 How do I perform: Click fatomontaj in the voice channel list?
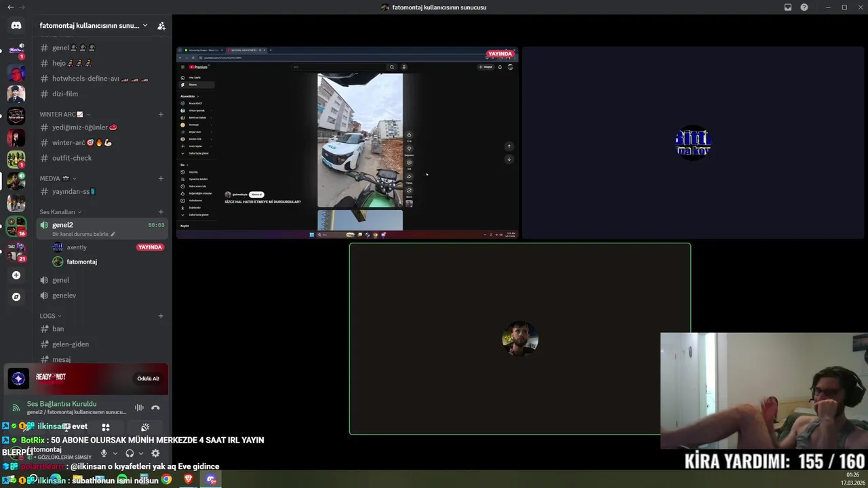pos(81,262)
